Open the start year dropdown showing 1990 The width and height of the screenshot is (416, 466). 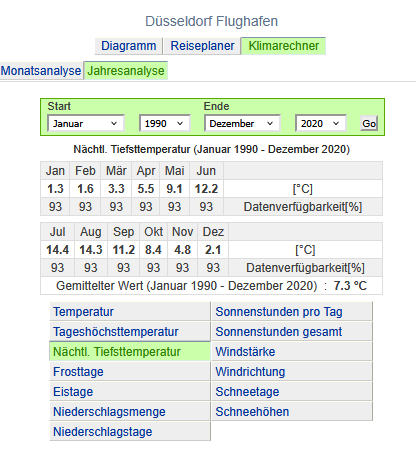coord(164,123)
